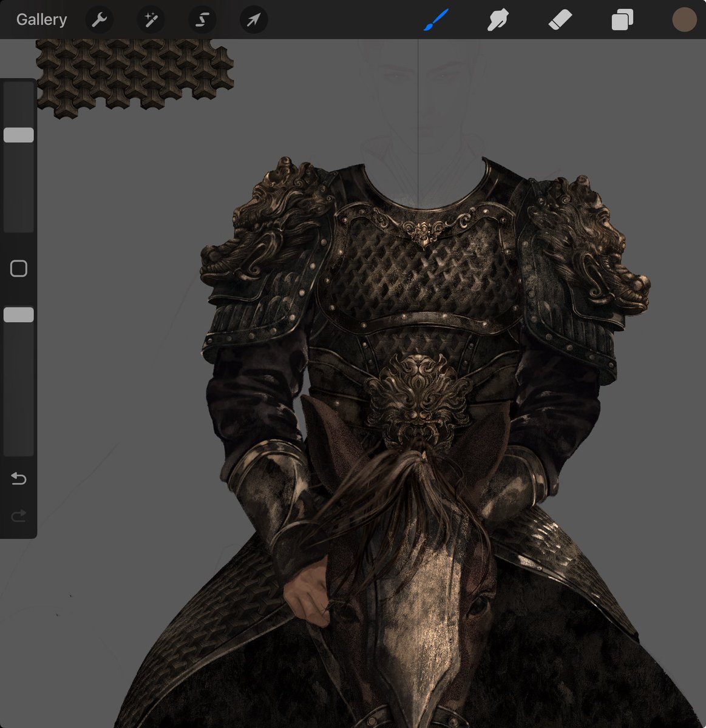The width and height of the screenshot is (706, 728).
Task: Open the active color swatch
Action: click(684, 19)
